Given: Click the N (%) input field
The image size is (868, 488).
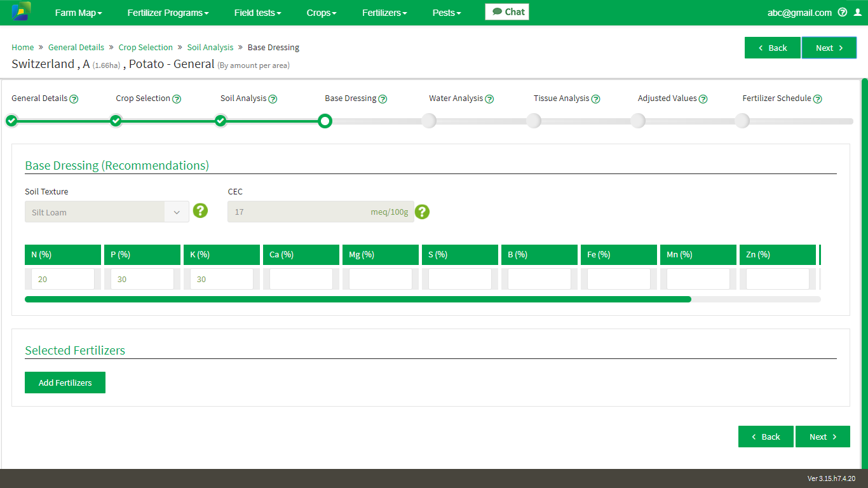Looking at the screenshot, I should click(62, 279).
